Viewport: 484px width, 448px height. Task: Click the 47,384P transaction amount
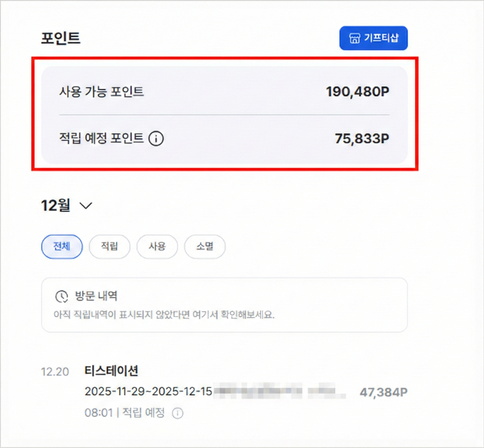tap(383, 392)
